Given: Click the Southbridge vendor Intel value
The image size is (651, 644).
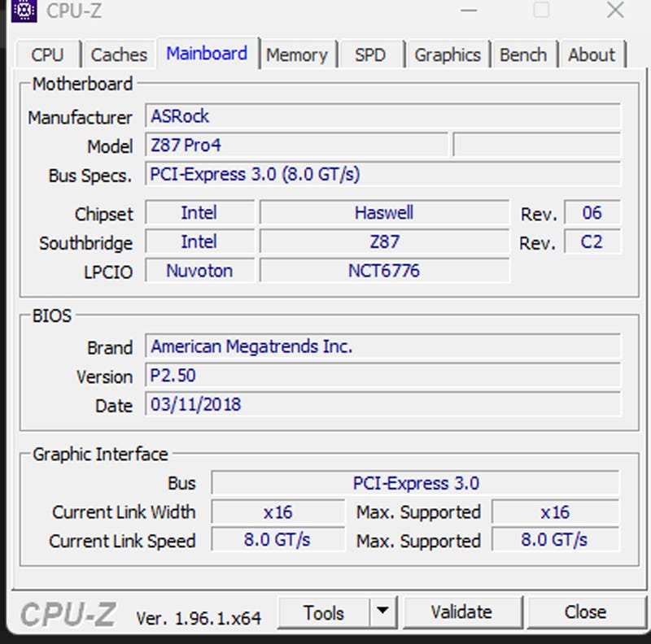Looking at the screenshot, I should pos(199,241).
